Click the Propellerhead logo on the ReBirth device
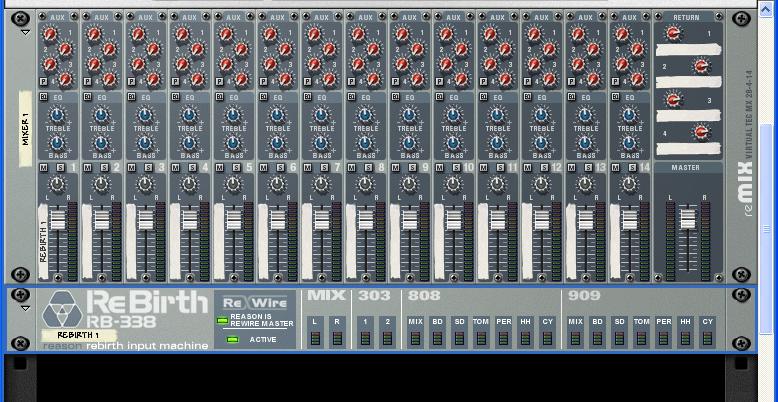The image size is (778, 402). point(62,309)
